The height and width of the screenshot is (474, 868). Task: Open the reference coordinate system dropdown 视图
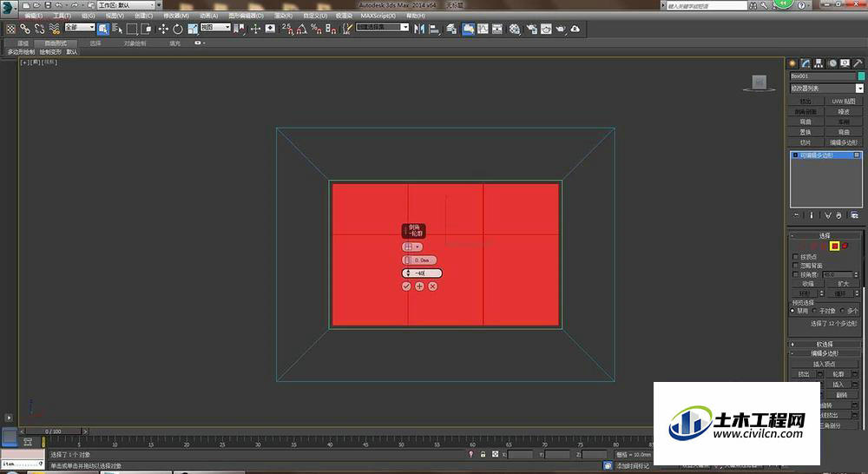tap(215, 27)
